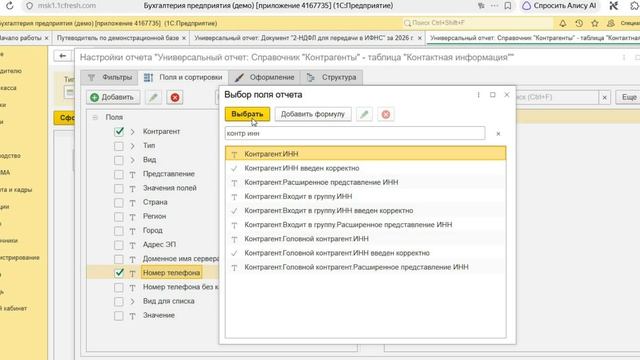Open the Еще menu button
This screenshot has height=360, width=640.
(629, 97)
